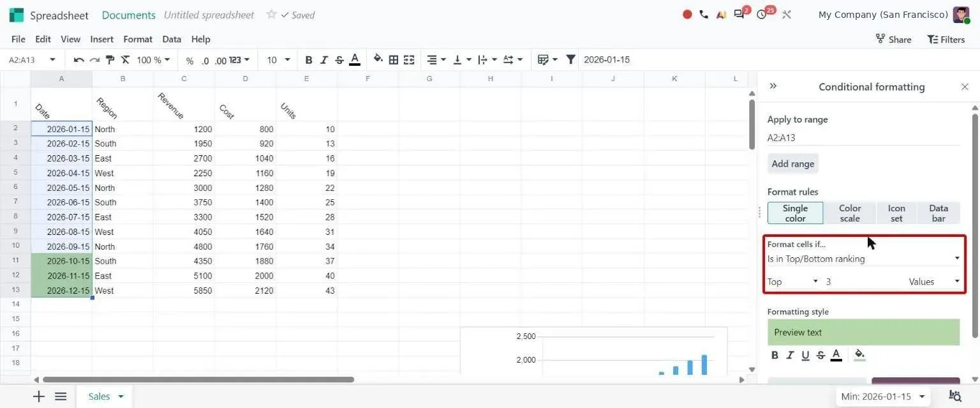Viewport: 980px width, 408px height.
Task: Toggle bold in the main toolbar
Action: (x=309, y=60)
